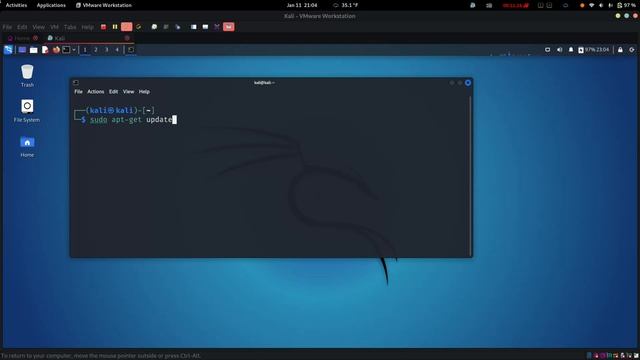Click the revert snapshot icon in VMware toolbar
The height and width of the screenshot is (360, 640).
[166, 27]
